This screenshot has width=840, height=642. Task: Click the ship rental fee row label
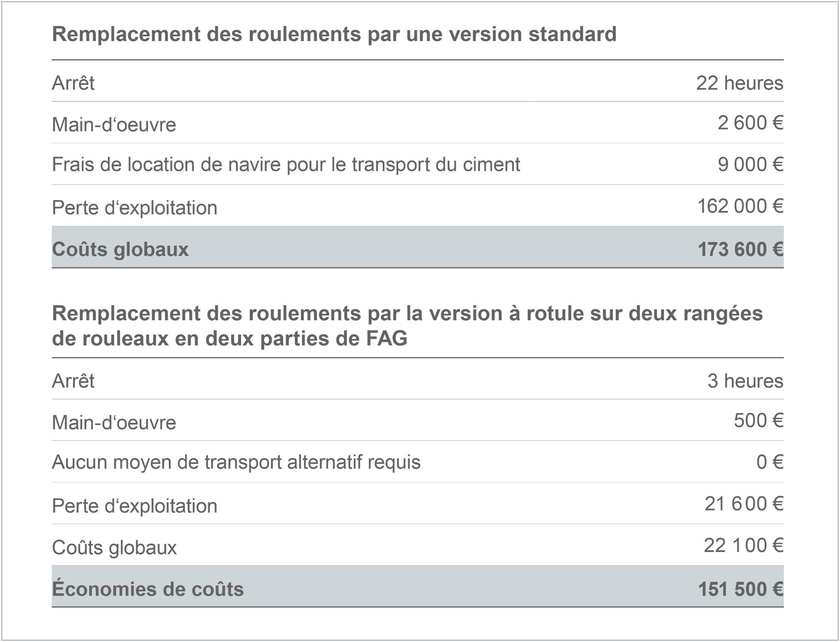click(286, 165)
